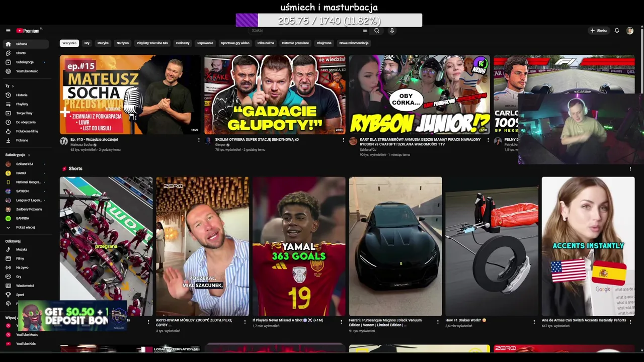
Task: Open the top Subskrypcje feed entry in sidebar
Action: click(x=26, y=62)
